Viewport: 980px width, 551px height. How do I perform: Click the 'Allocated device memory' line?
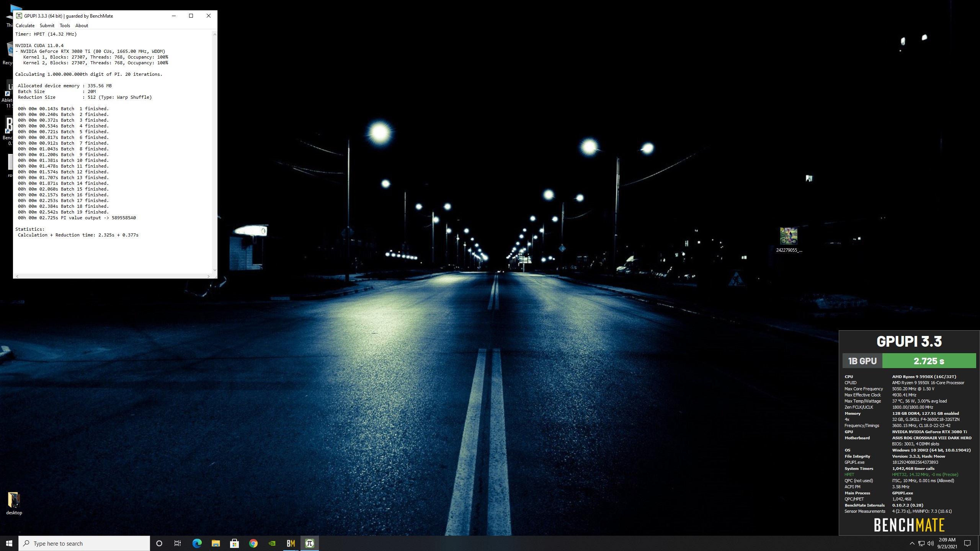coord(65,86)
